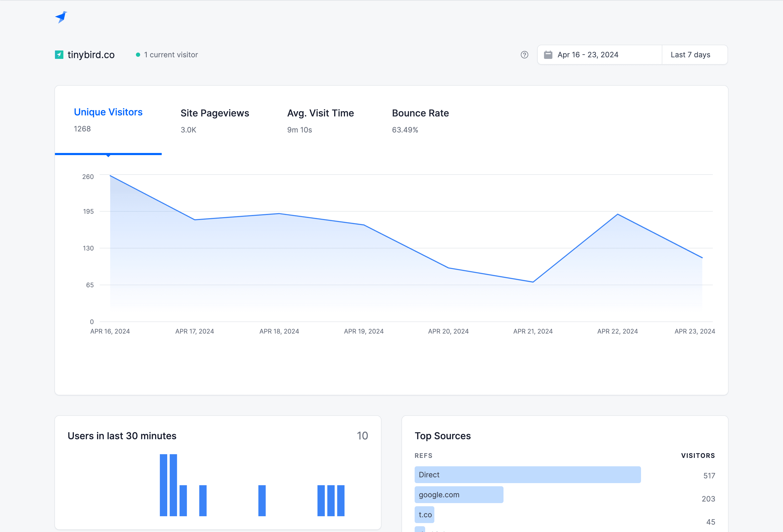Click the 3.0K pageviews value
This screenshot has height=532, width=783.
coord(188,130)
